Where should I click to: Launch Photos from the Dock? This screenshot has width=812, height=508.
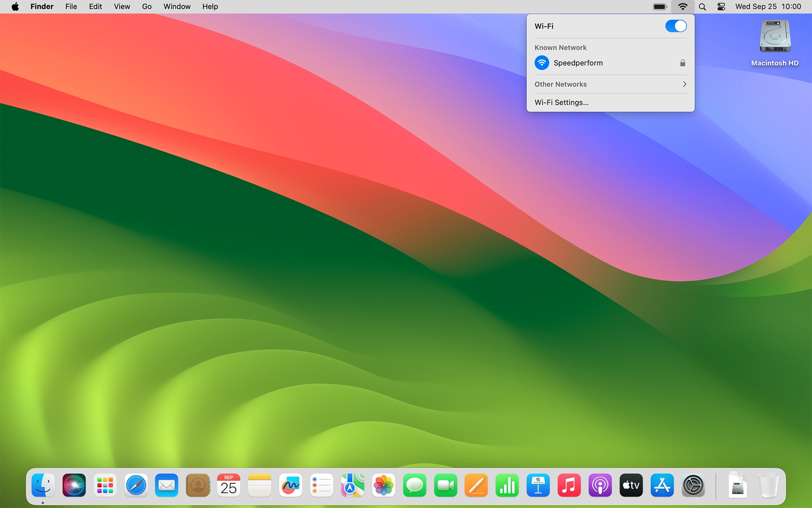384,486
